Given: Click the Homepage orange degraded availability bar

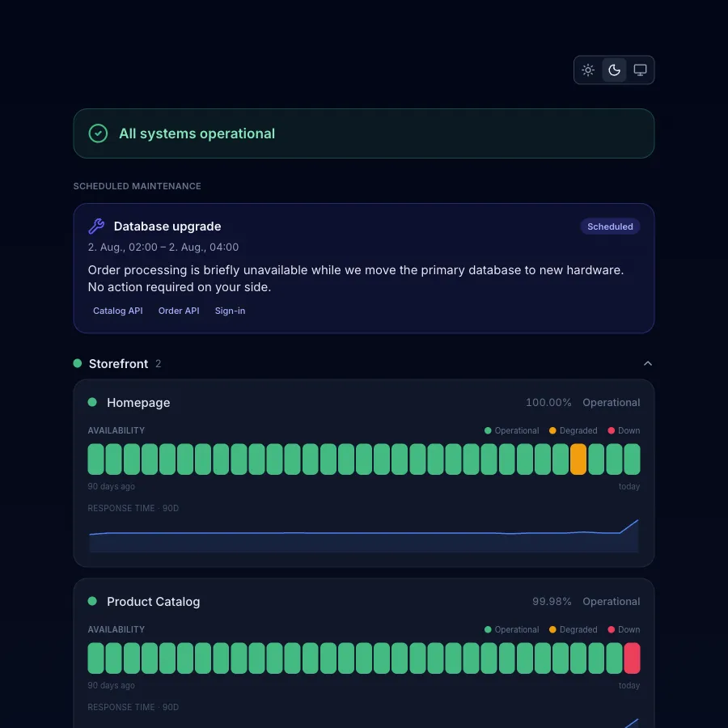Looking at the screenshot, I should tap(578, 459).
